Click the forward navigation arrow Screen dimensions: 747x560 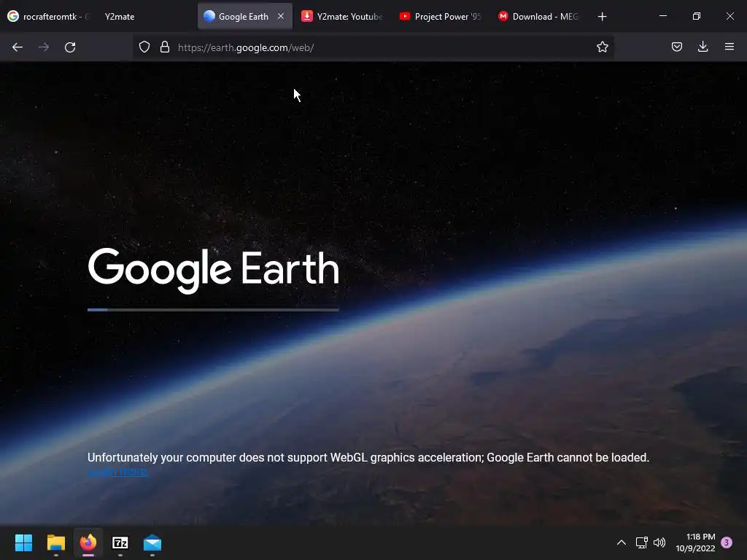[44, 47]
